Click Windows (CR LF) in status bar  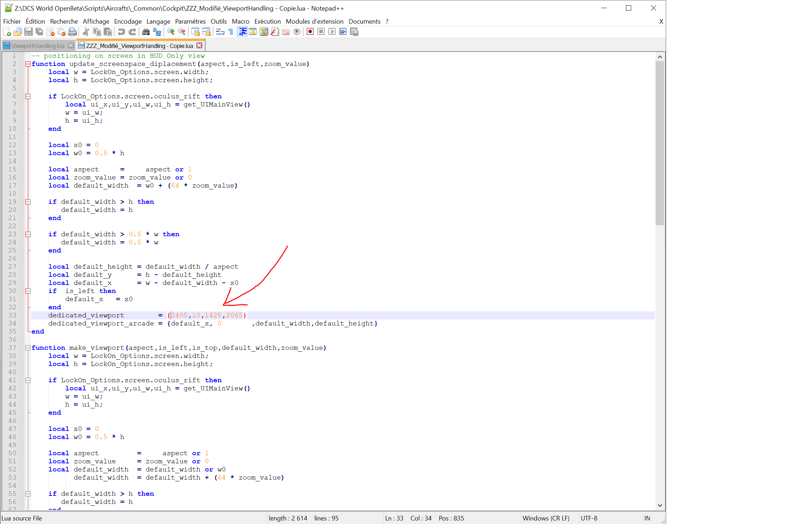pos(546,518)
